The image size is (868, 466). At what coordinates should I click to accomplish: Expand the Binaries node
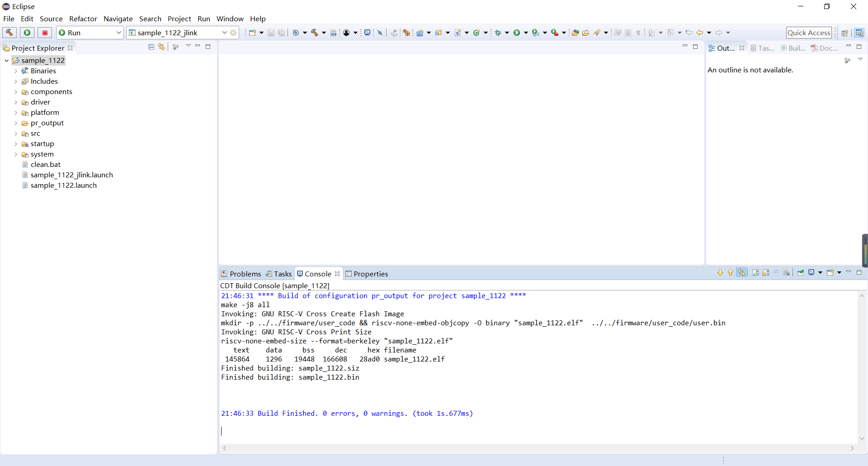(x=16, y=71)
